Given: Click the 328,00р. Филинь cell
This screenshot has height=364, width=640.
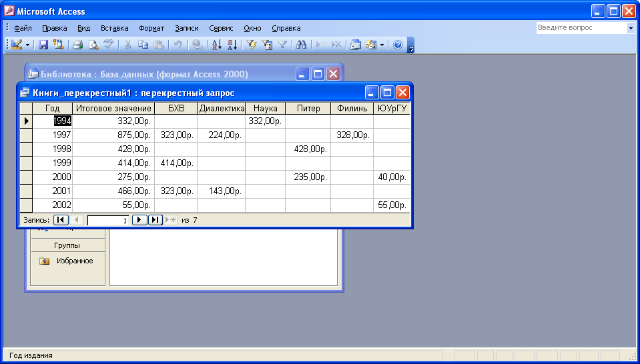Looking at the screenshot, I should coord(352,135).
